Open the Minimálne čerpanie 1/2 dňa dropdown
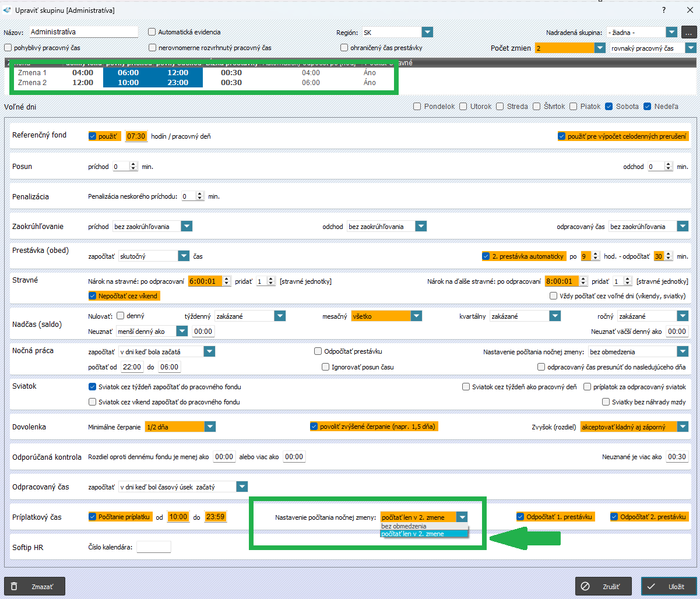Viewport: 700px width, 599px height. (x=210, y=427)
